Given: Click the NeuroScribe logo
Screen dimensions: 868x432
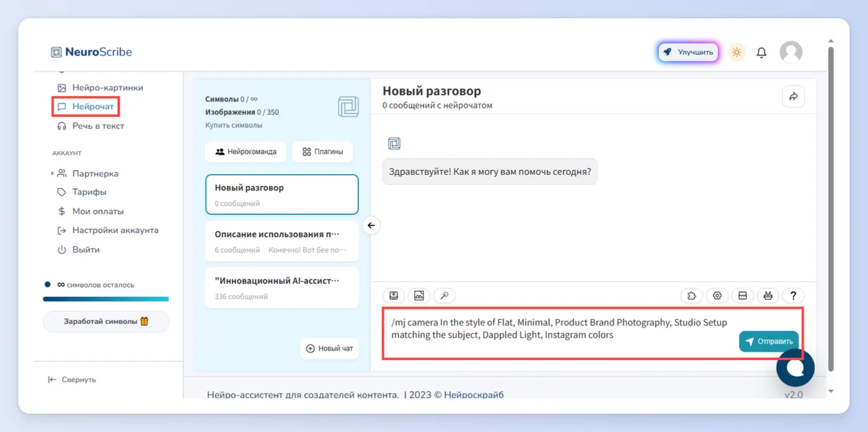Looking at the screenshot, I should tap(92, 52).
